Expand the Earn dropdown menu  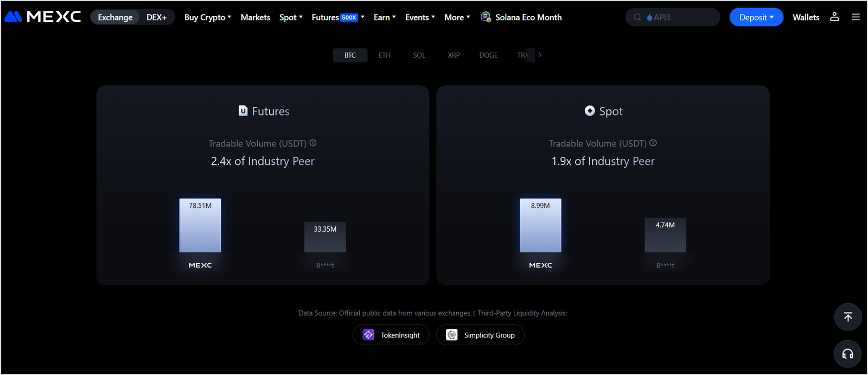[x=385, y=17]
